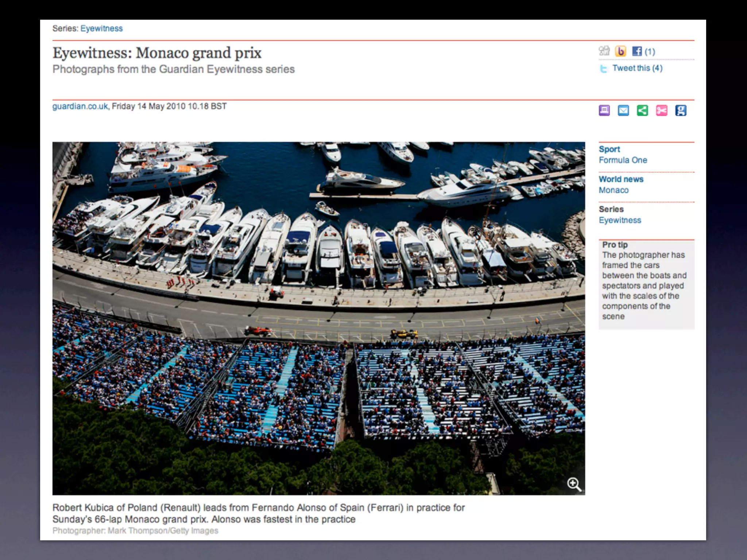Select the Monaco topic link
This screenshot has height=560, width=747.
(x=614, y=190)
